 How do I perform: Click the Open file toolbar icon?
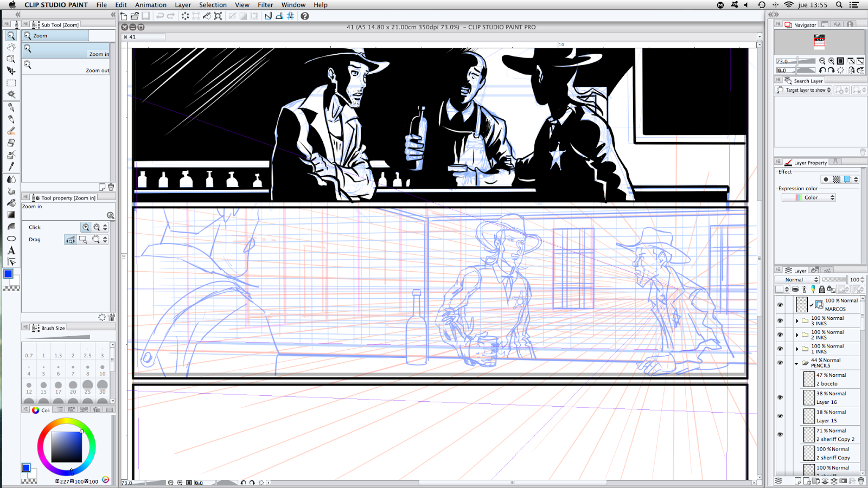coord(135,16)
